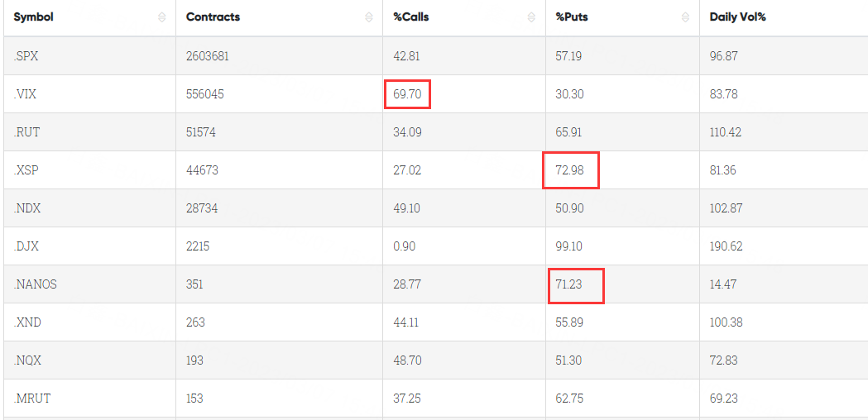The height and width of the screenshot is (420, 868).
Task: Click the Contracts column sort arrows
Action: click(x=368, y=17)
